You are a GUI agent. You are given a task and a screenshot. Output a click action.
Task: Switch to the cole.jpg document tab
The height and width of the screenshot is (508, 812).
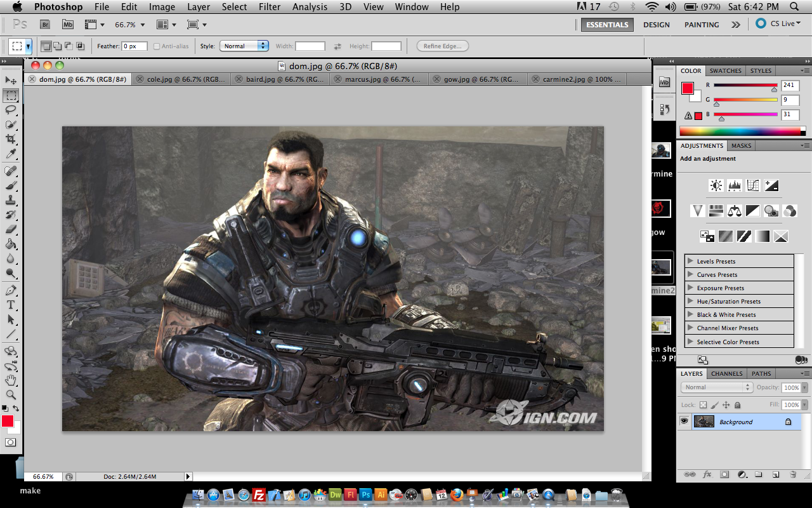[181, 79]
